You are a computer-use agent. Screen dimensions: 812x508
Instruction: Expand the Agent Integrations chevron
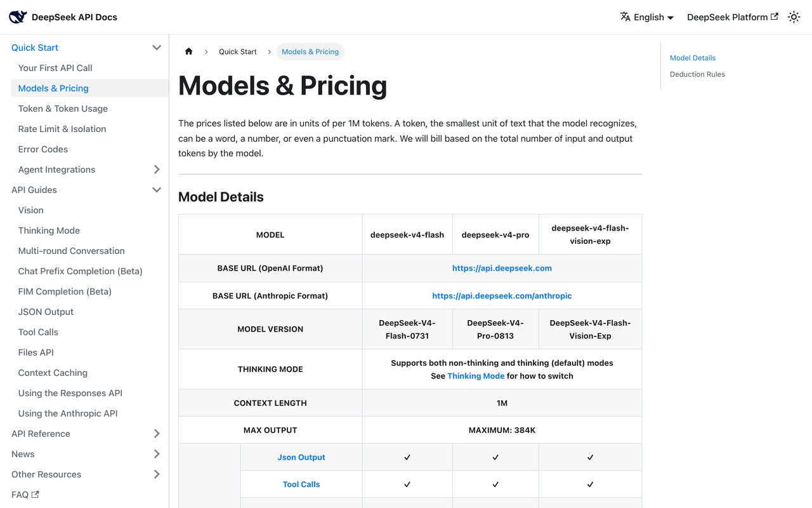(157, 170)
